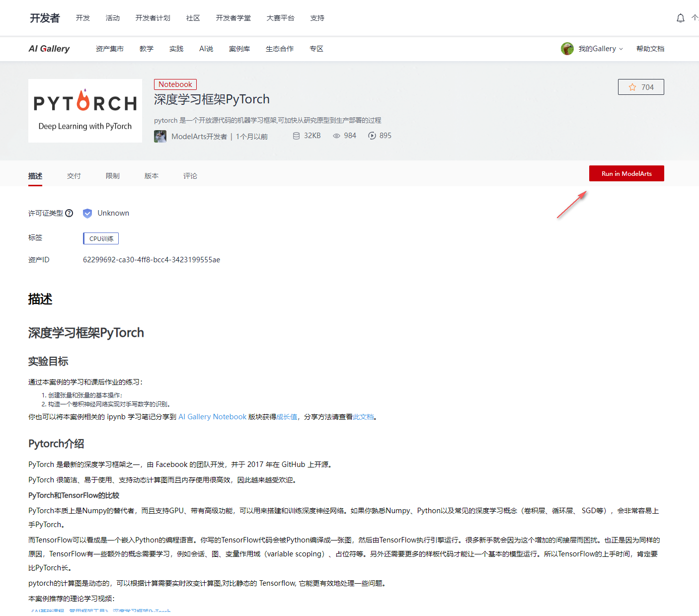Click the CPU训练 tag
The image size is (699, 616).
pos(101,238)
